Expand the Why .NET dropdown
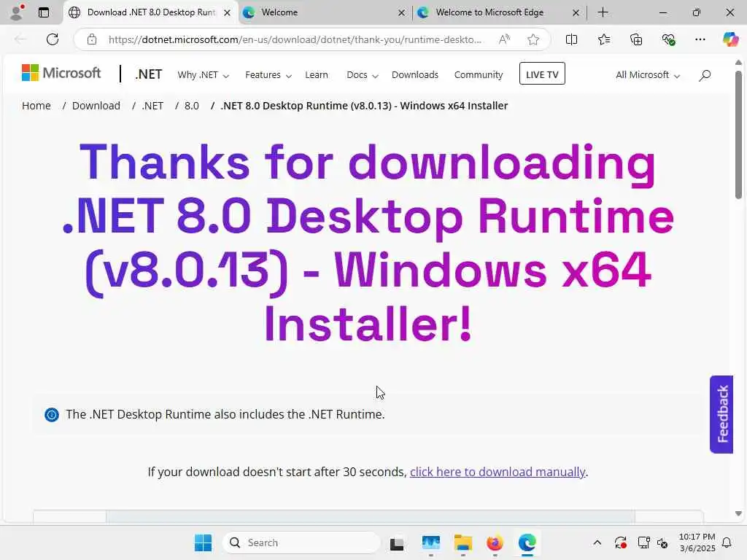The image size is (747, 560). tap(203, 75)
